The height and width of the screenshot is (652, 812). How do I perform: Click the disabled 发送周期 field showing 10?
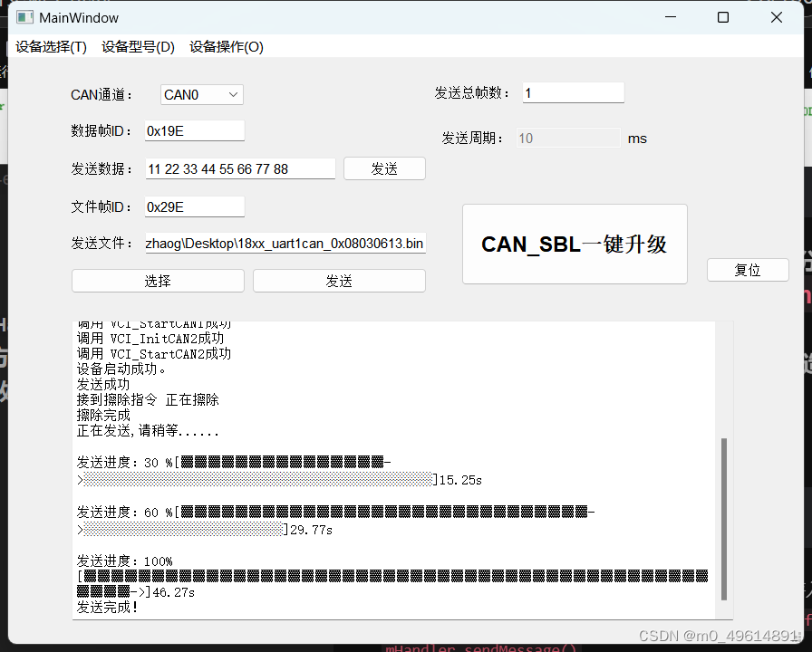click(x=568, y=138)
